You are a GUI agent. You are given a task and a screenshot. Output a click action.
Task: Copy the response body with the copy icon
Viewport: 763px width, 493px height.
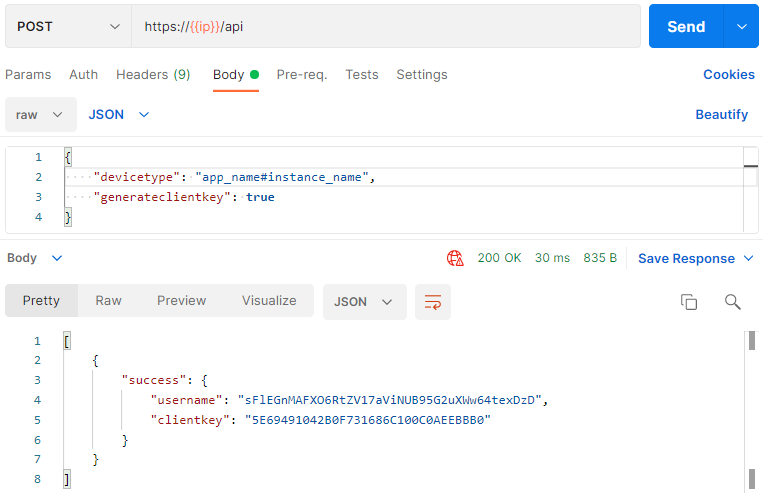tap(688, 301)
